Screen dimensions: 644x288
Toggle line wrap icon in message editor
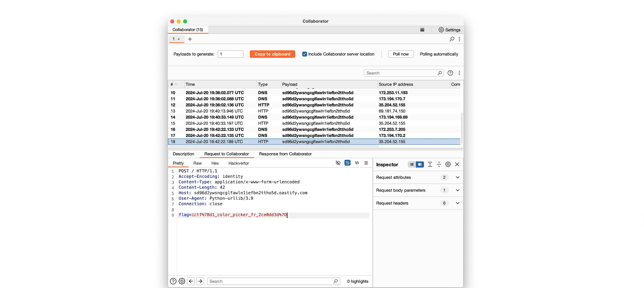pos(347,163)
